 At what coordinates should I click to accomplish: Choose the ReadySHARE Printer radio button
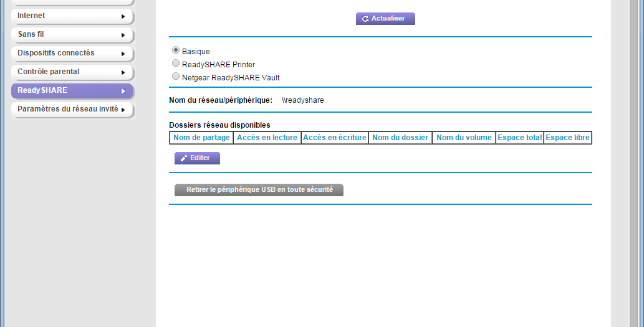point(176,64)
